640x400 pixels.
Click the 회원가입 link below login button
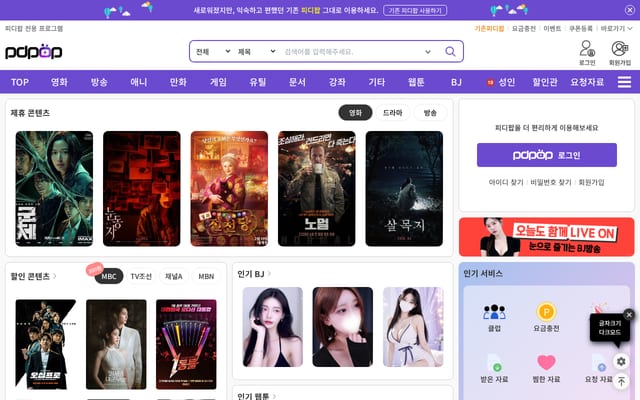pos(591,182)
